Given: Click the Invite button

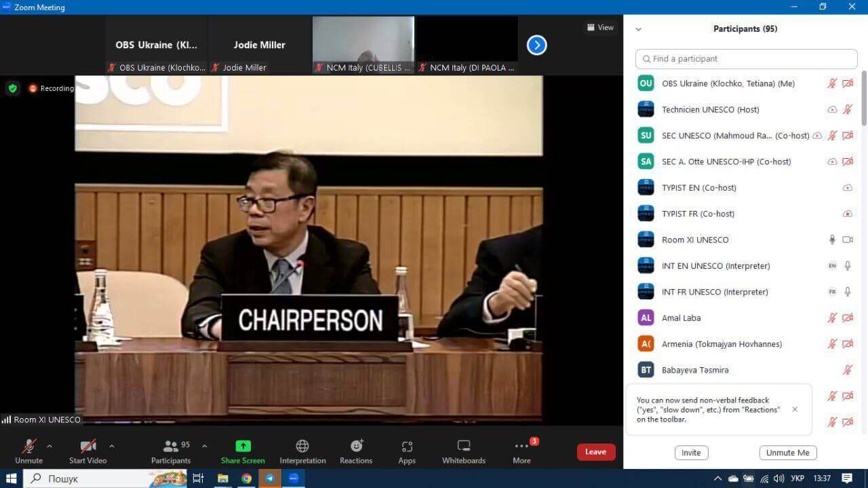Looking at the screenshot, I should [x=691, y=453].
